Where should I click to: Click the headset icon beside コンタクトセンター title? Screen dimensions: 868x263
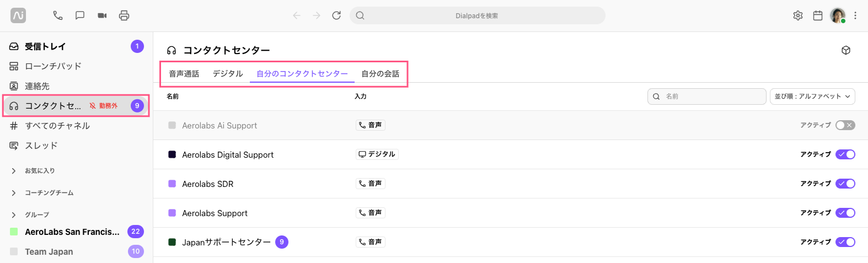(172, 51)
